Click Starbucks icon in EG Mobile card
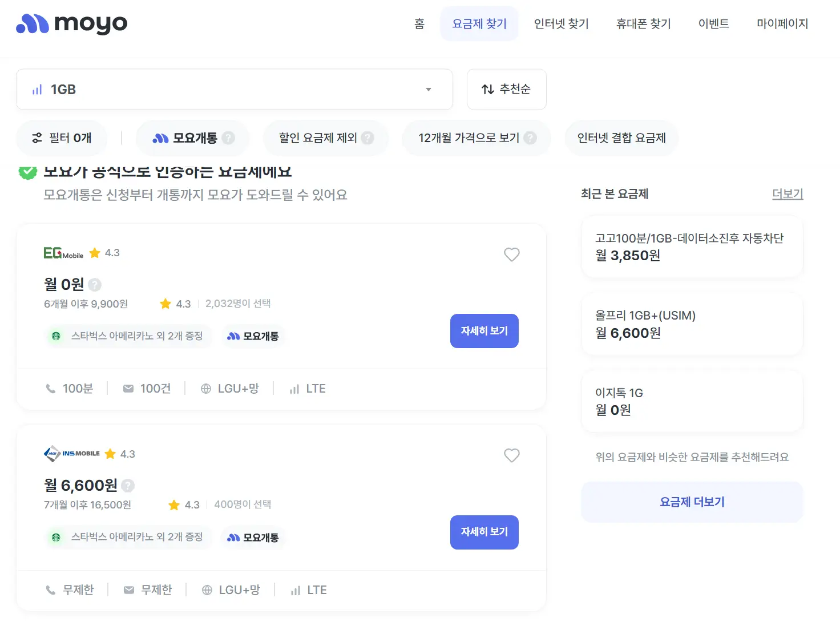840x622 pixels. [56, 336]
